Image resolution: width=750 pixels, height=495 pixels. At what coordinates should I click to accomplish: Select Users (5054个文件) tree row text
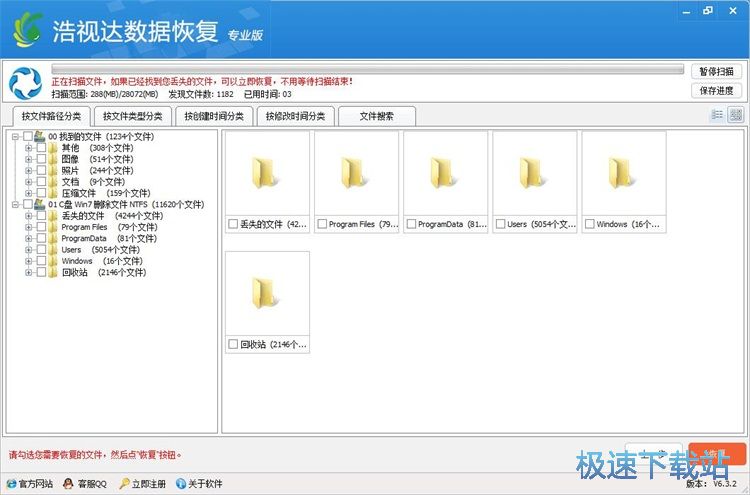[x=100, y=250]
